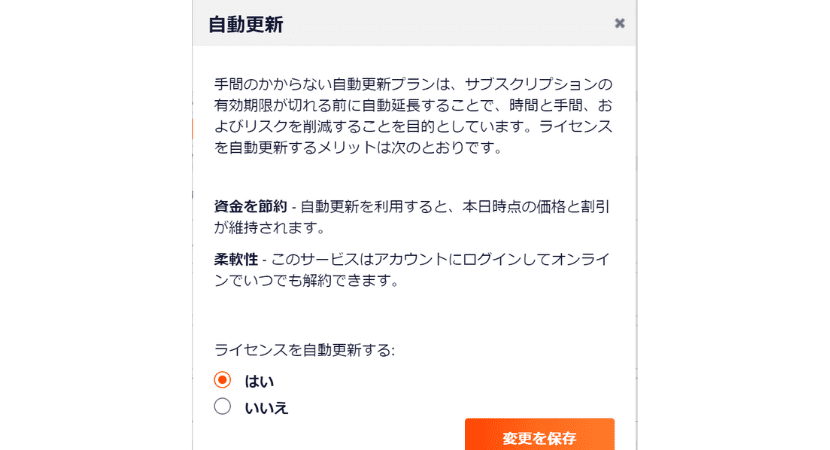The height and width of the screenshot is (450, 830).
Task: Click the はい option label text
Action: pyautogui.click(x=259, y=381)
